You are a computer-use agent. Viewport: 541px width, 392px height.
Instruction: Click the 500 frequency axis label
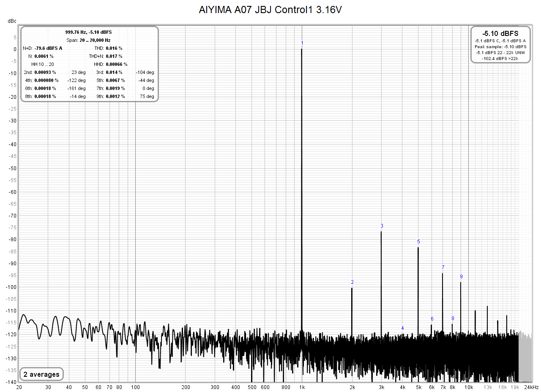252,387
